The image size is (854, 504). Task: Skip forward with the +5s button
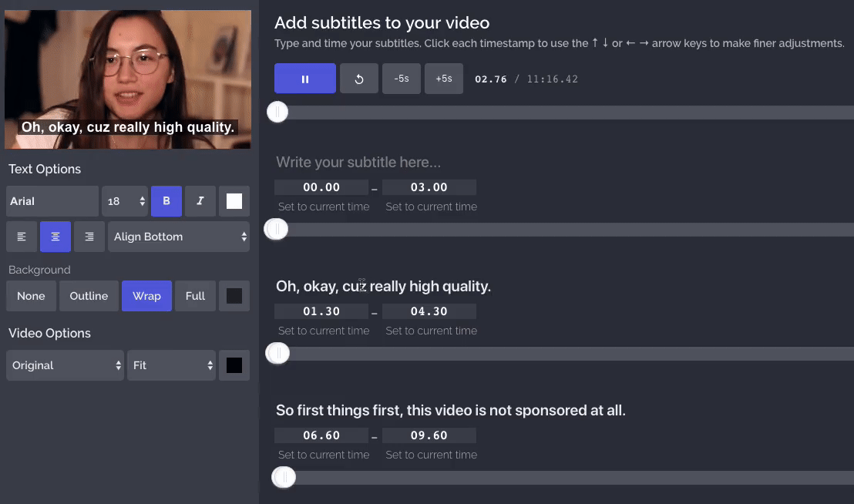[x=444, y=79]
